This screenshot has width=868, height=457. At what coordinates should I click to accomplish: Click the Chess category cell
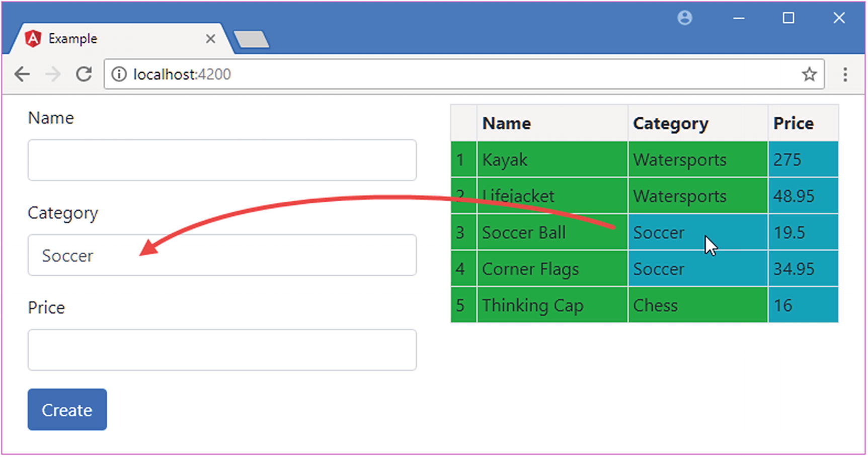tap(698, 305)
